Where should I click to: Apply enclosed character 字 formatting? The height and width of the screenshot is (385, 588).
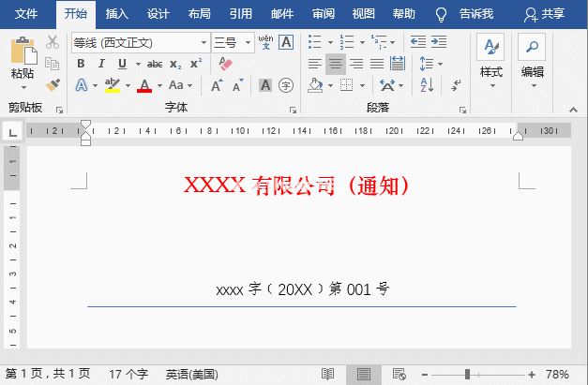(x=286, y=85)
